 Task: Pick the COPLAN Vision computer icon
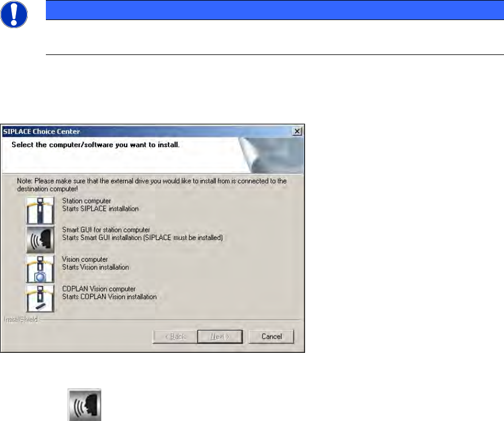click(40, 298)
